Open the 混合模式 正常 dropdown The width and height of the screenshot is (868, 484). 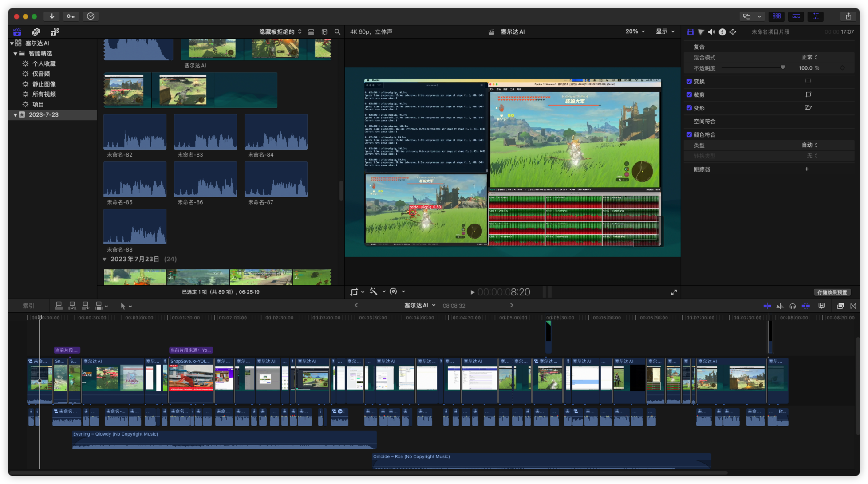[809, 57]
